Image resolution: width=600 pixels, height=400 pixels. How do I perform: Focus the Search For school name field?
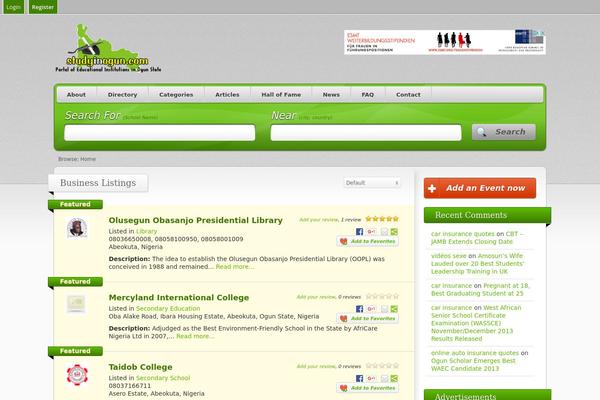(160, 132)
